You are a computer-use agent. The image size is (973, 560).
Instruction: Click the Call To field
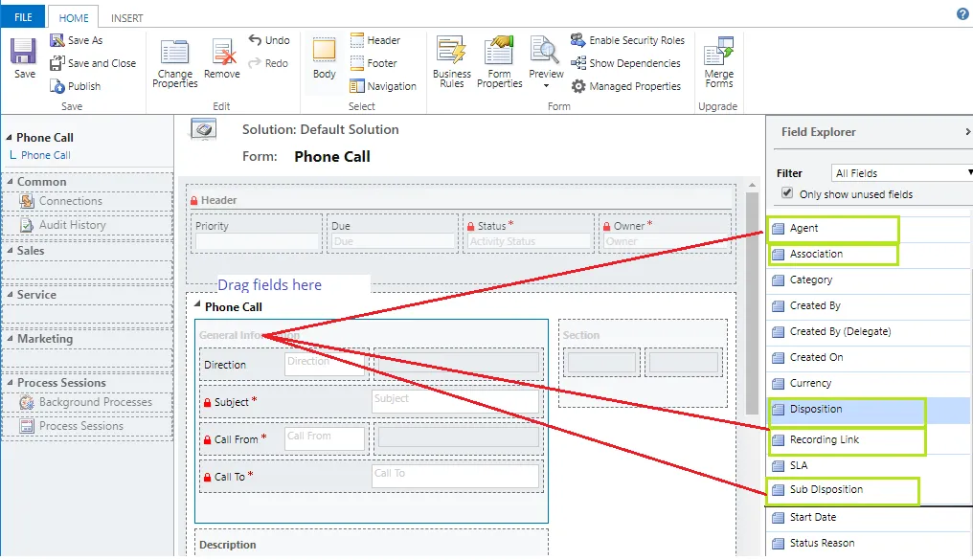click(455, 476)
